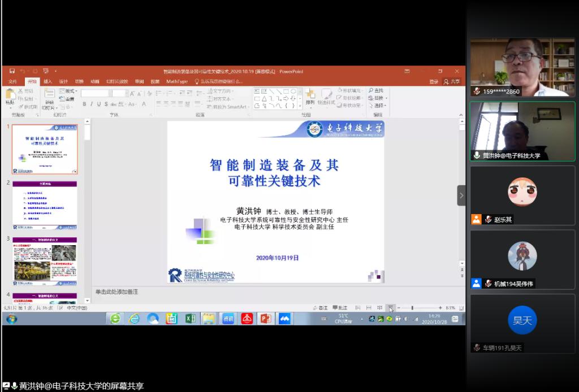Select slide 2 thumbnail in the slide panel

[x=45, y=204]
